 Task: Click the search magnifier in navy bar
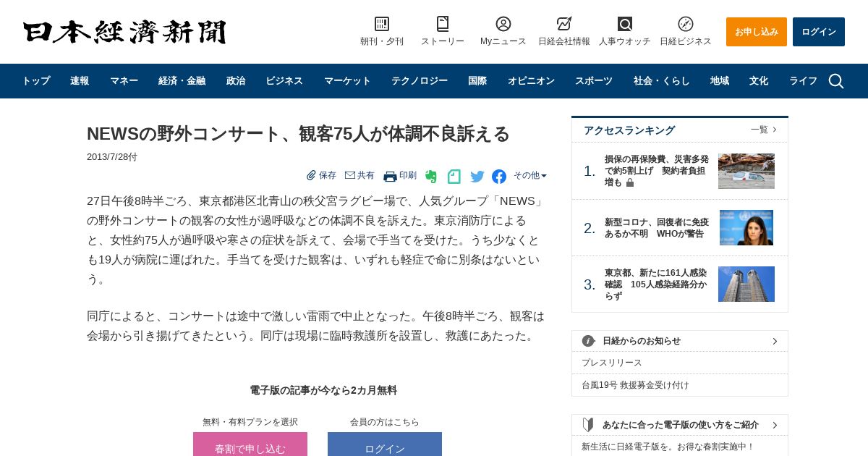coord(836,81)
